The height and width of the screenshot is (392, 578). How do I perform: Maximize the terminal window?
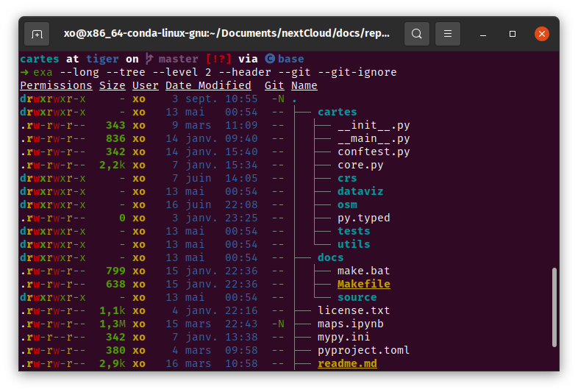pyautogui.click(x=513, y=34)
